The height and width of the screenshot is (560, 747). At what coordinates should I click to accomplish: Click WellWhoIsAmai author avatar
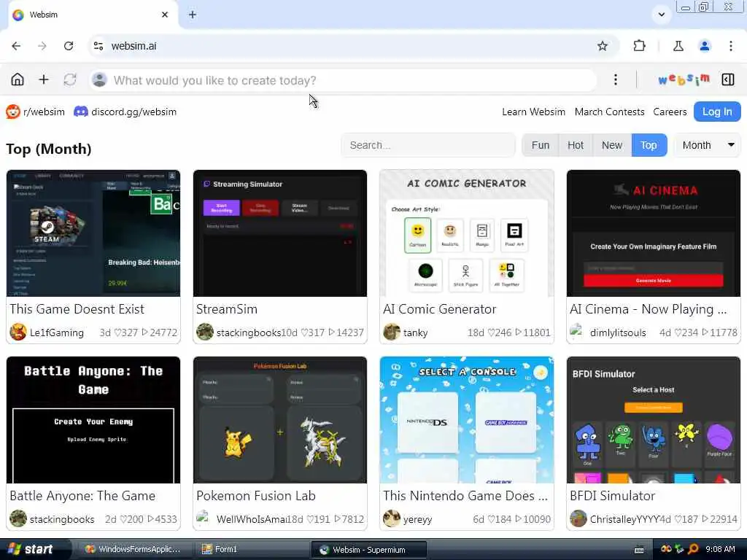pyautogui.click(x=204, y=518)
